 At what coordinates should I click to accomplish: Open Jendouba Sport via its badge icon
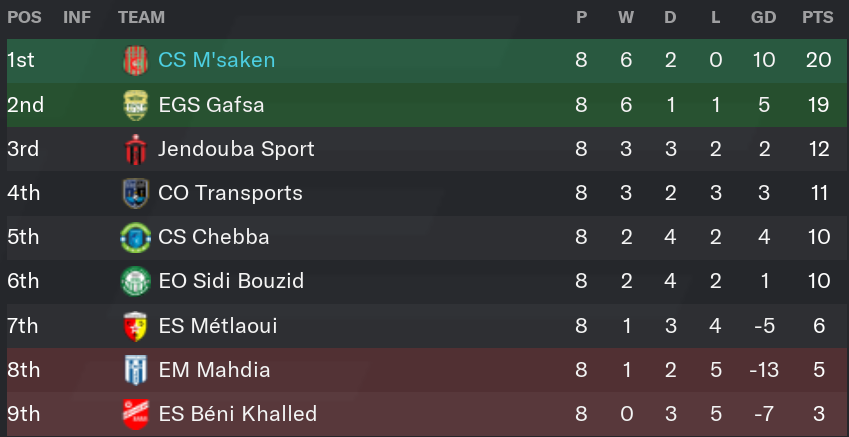pos(135,149)
